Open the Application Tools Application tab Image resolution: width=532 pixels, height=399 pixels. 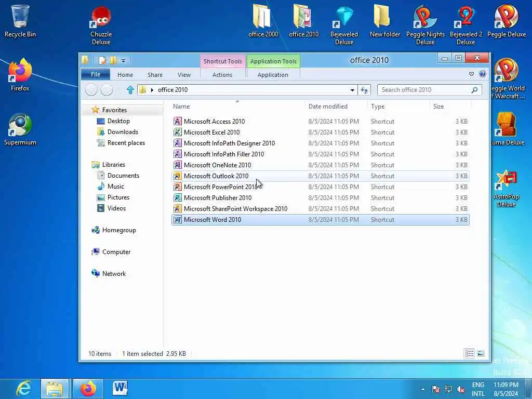coord(273,75)
